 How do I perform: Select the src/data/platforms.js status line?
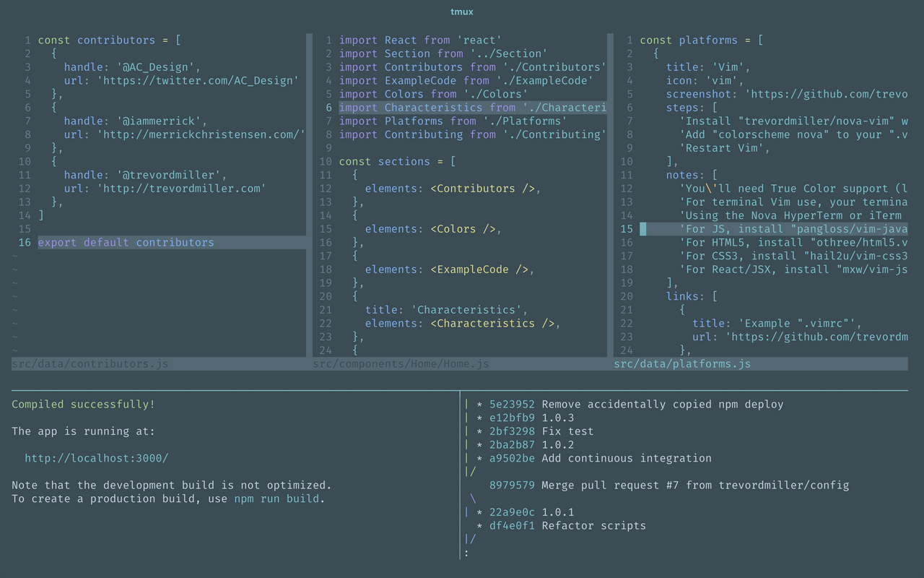(x=761, y=363)
